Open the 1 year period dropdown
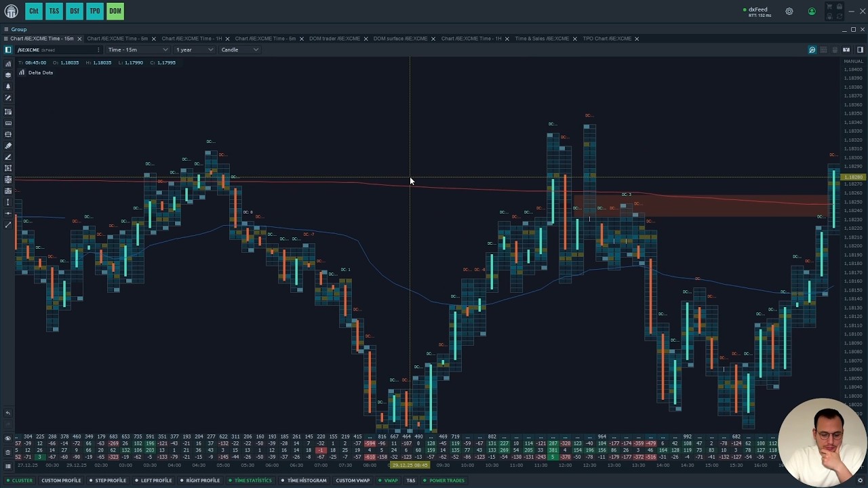The image size is (868, 488). [194, 49]
